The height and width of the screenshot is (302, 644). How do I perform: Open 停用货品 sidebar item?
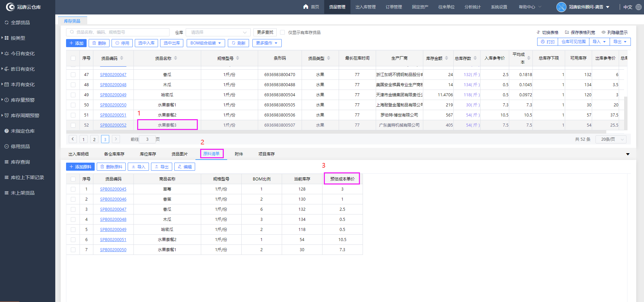coord(20,146)
